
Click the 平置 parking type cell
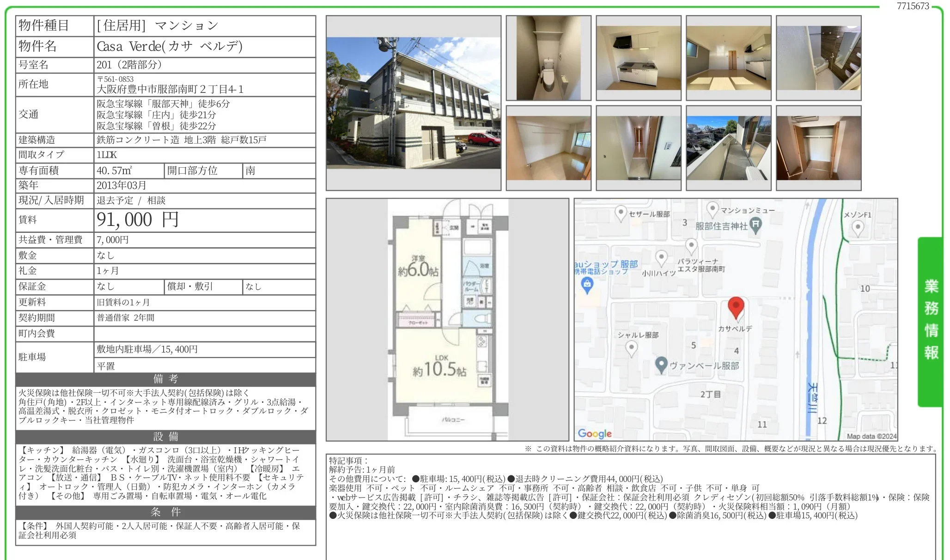click(205, 365)
